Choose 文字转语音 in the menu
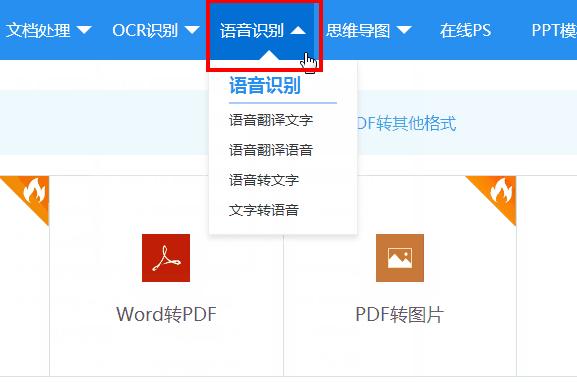This screenshot has height=382, width=577. [x=264, y=210]
